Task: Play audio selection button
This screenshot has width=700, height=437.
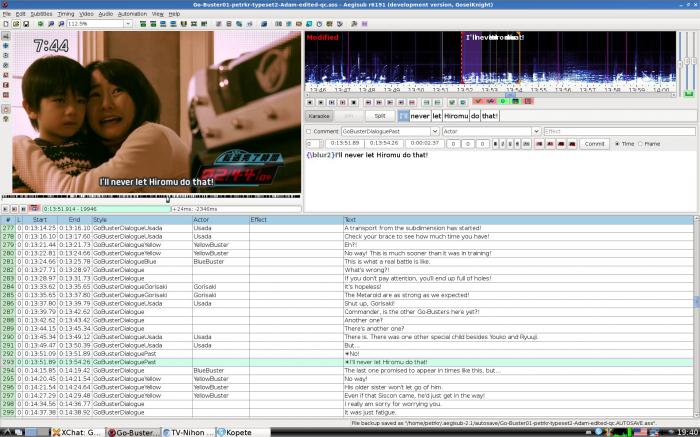Action: [x=332, y=102]
